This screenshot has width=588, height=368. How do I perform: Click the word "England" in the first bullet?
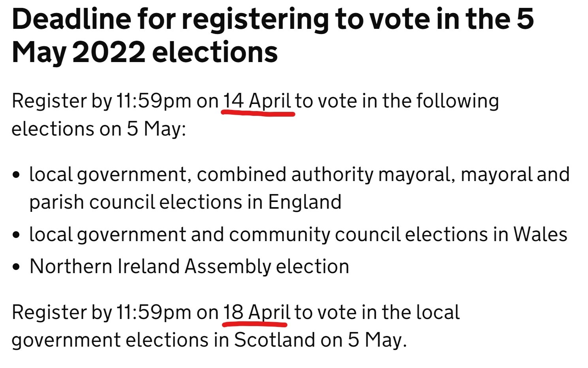coord(305,202)
